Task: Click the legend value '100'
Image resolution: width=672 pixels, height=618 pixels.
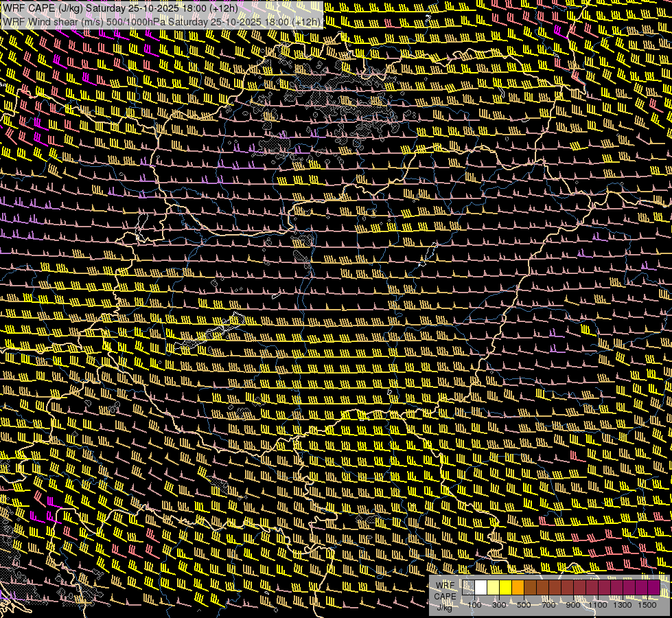Action: pos(474,605)
